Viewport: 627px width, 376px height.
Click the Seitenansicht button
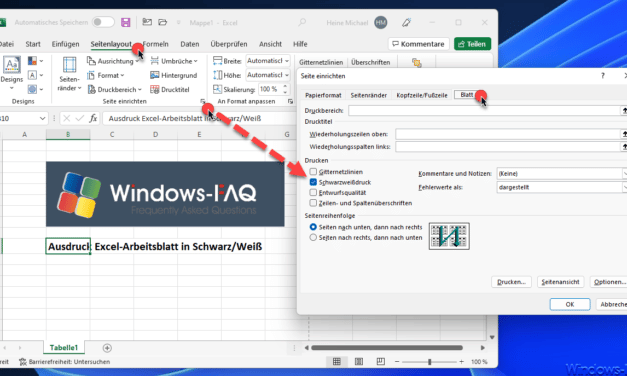click(x=560, y=282)
